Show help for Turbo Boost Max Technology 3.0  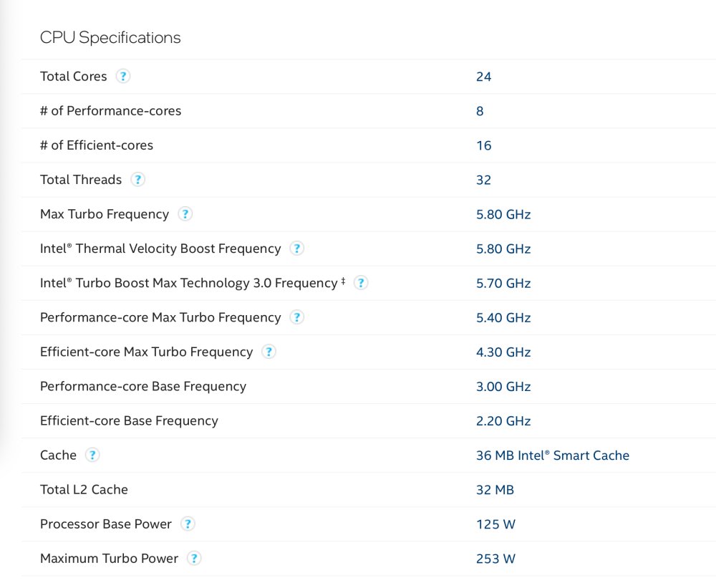[x=361, y=283]
